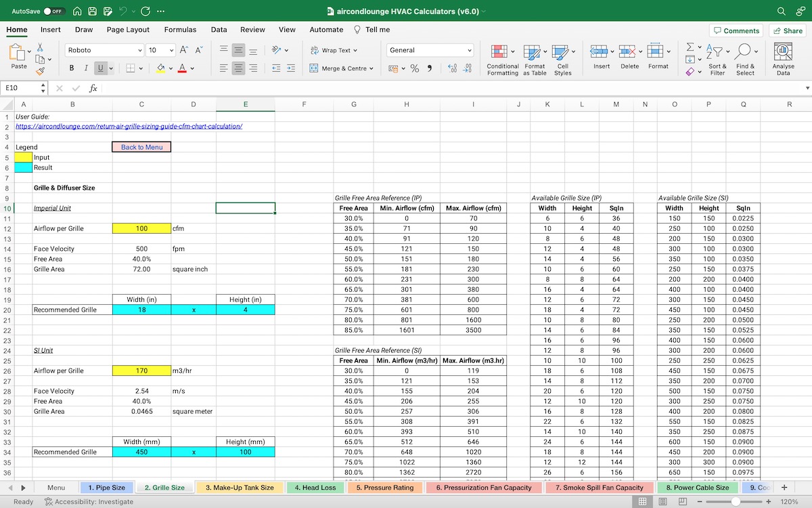
Task: Expand the General number format dropdown
Action: (x=470, y=50)
